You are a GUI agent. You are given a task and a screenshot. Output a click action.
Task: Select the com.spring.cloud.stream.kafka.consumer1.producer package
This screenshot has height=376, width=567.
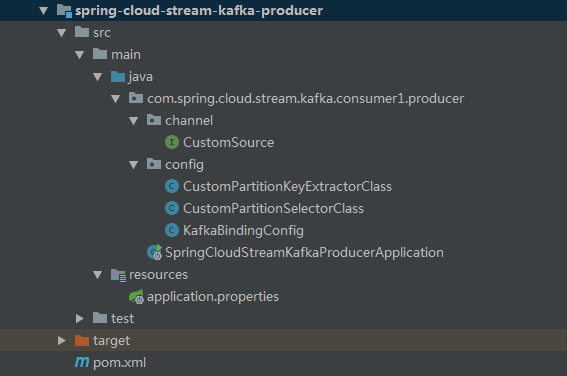click(305, 98)
